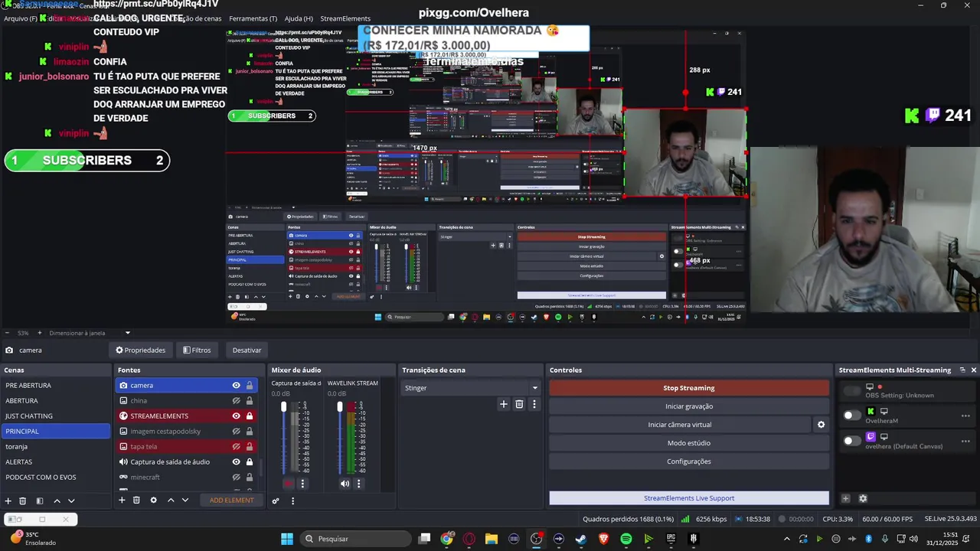Show the china source with eye icon

[236, 400]
